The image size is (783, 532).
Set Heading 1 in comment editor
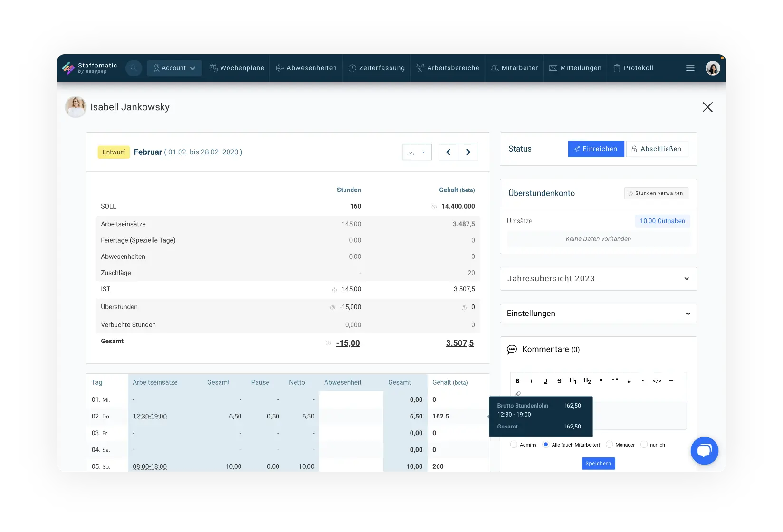tap(573, 381)
